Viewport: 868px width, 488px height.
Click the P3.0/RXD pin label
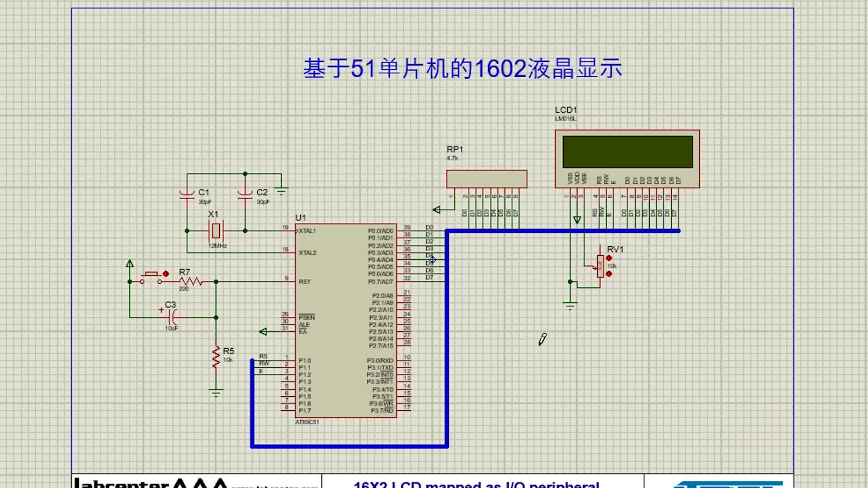[x=380, y=361]
